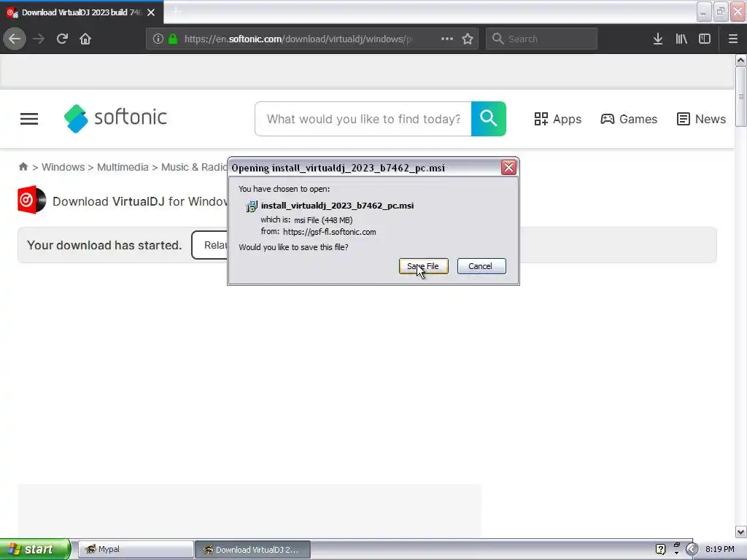Click 'Your download has started.' text
The width and height of the screenshot is (747, 560).
click(104, 245)
